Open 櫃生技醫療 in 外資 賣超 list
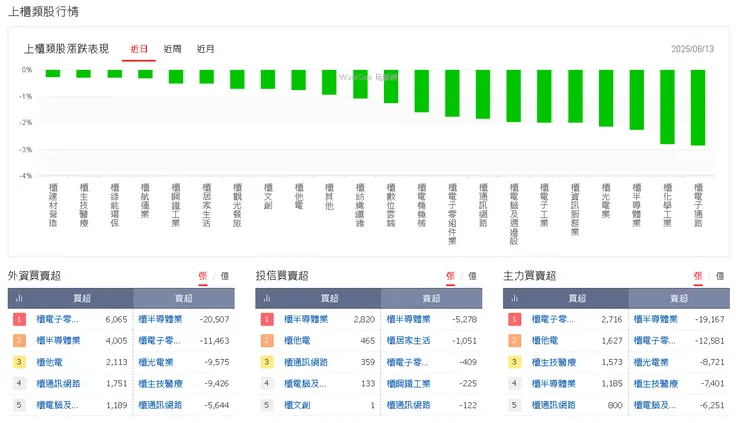This screenshot has width=740, height=423. [x=160, y=384]
